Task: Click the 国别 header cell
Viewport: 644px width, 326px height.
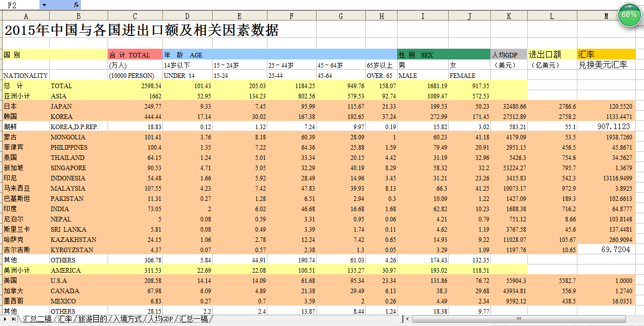Action: (55, 54)
